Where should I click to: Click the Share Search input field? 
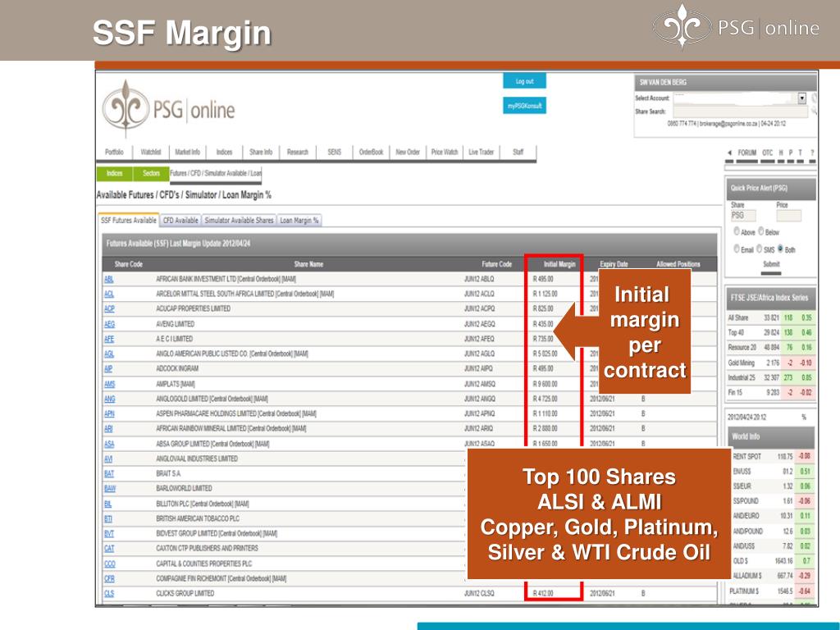740,112
